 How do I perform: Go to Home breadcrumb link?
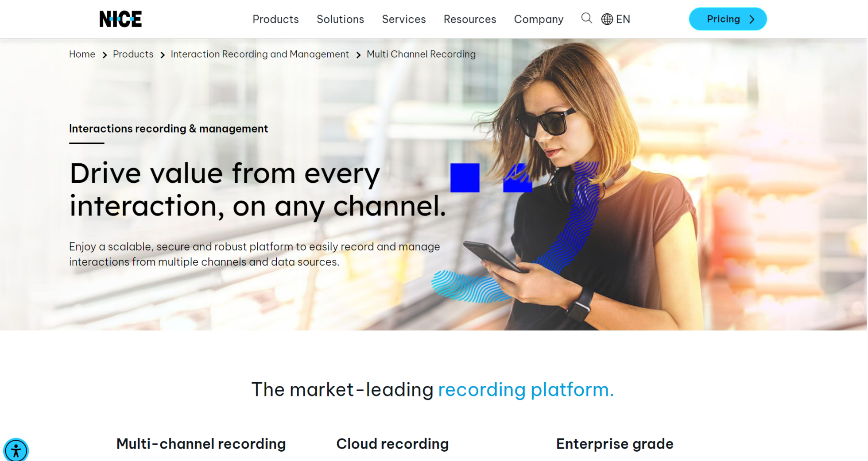(x=82, y=54)
